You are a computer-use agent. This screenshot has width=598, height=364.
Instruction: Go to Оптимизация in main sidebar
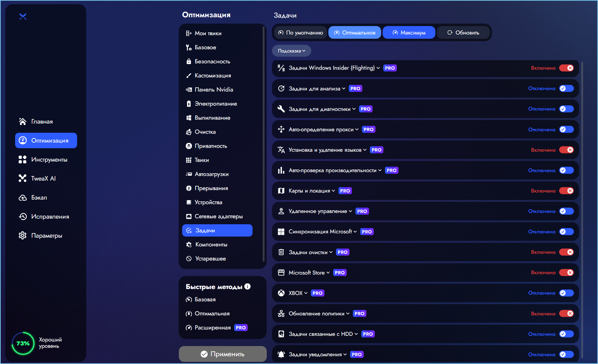pyautogui.click(x=46, y=140)
